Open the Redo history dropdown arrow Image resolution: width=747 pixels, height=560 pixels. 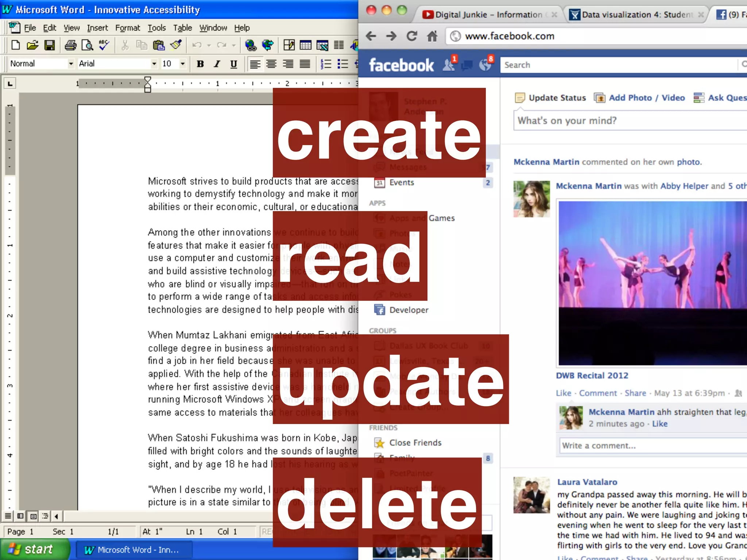coord(233,45)
